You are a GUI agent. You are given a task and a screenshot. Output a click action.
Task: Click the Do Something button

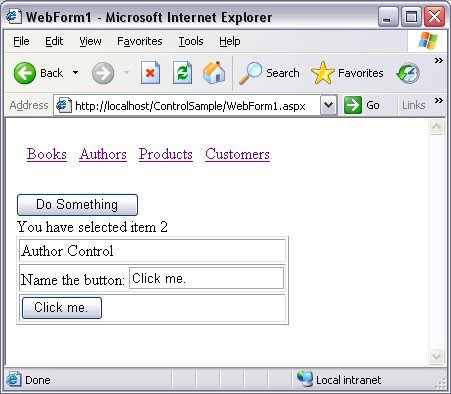[77, 205]
